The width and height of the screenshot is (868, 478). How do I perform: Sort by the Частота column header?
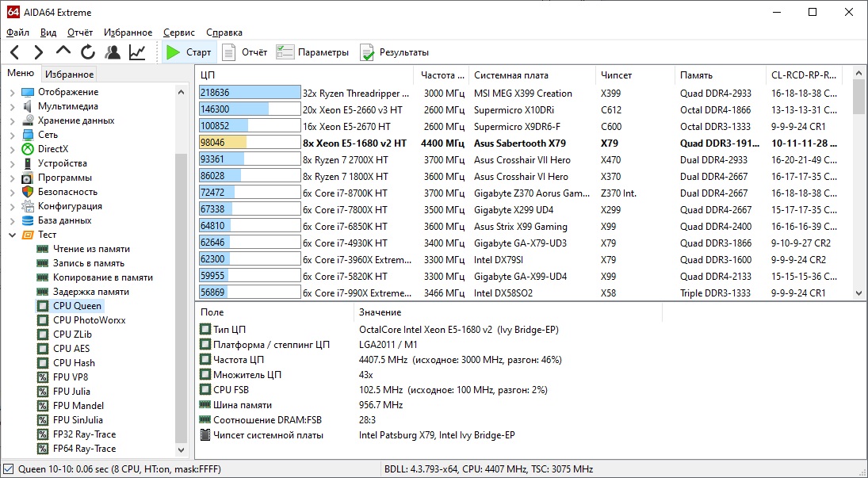coord(442,75)
